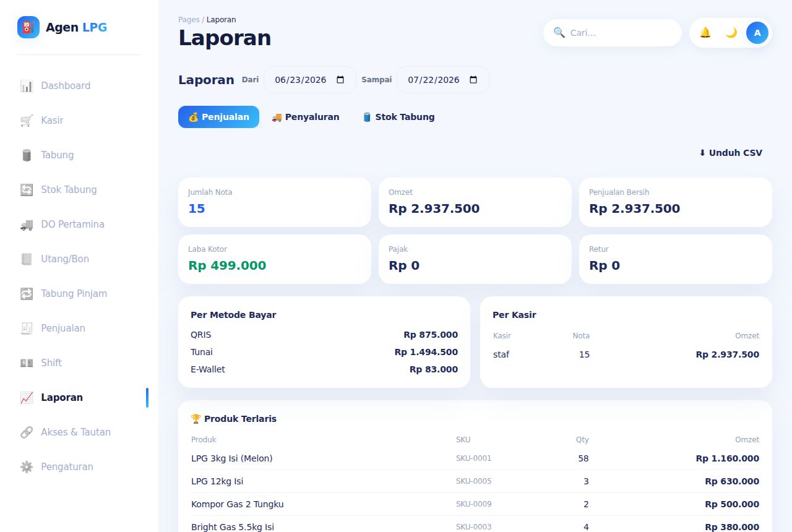Click the Tabung cylinder icon in sidebar
792x532 pixels.
pos(27,155)
